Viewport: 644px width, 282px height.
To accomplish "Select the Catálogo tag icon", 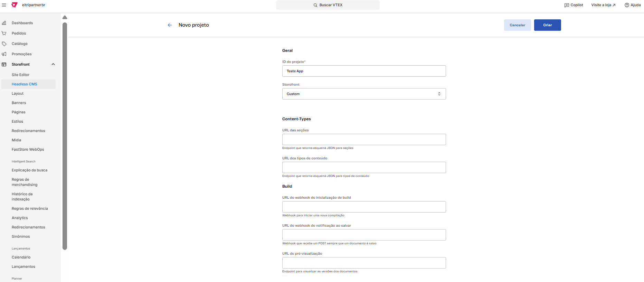I will (x=4, y=44).
